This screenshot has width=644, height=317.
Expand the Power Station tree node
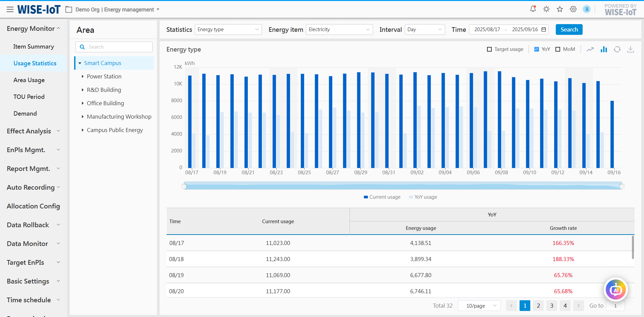[x=83, y=76]
